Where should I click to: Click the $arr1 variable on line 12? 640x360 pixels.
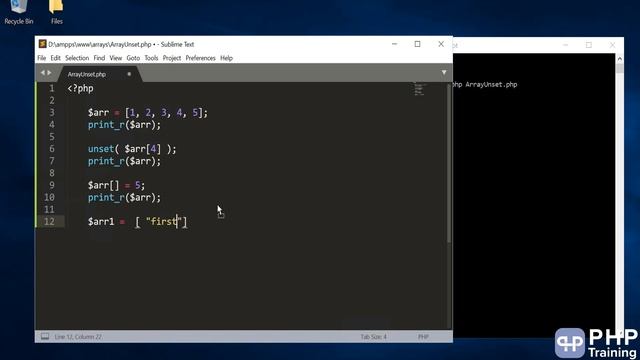tap(101, 222)
